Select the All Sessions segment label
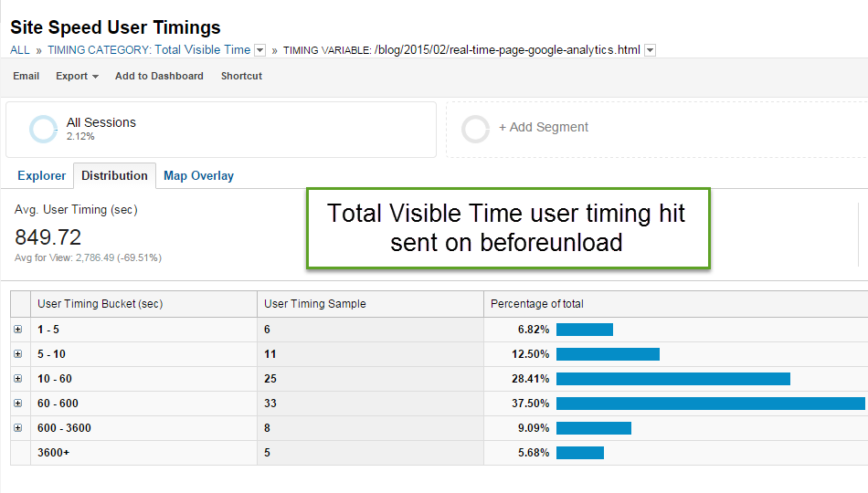The height and width of the screenshot is (493, 868). (101, 122)
